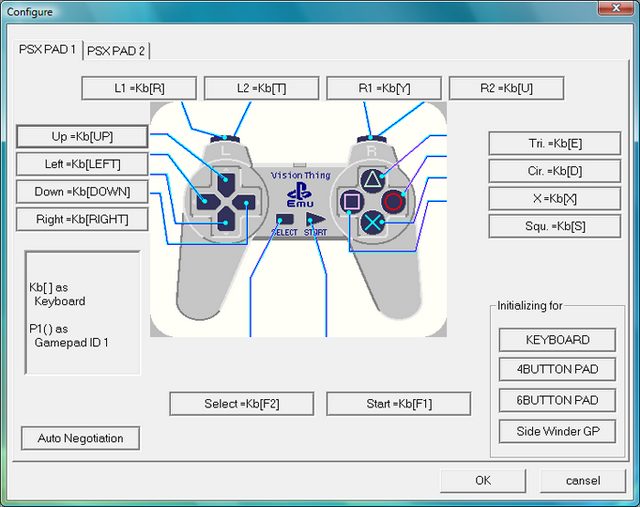The image size is (640, 507).
Task: Set the Select =Kb[F2] mapping
Action: 242,404
